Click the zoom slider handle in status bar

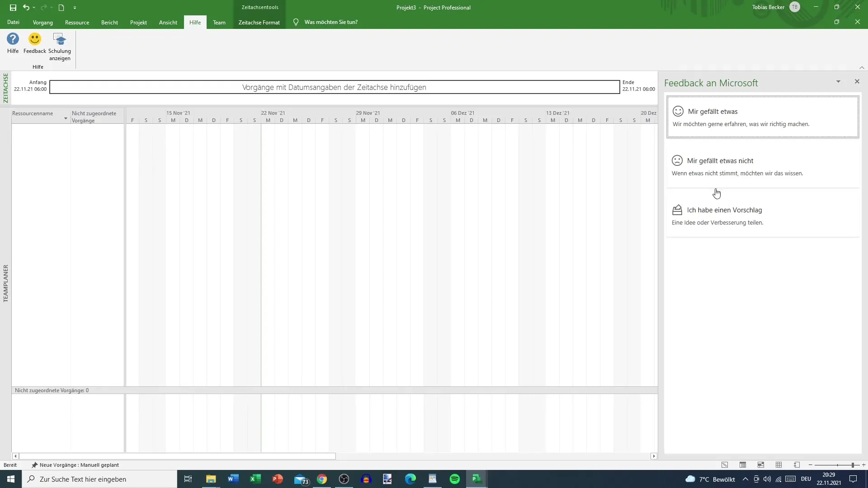(852, 465)
